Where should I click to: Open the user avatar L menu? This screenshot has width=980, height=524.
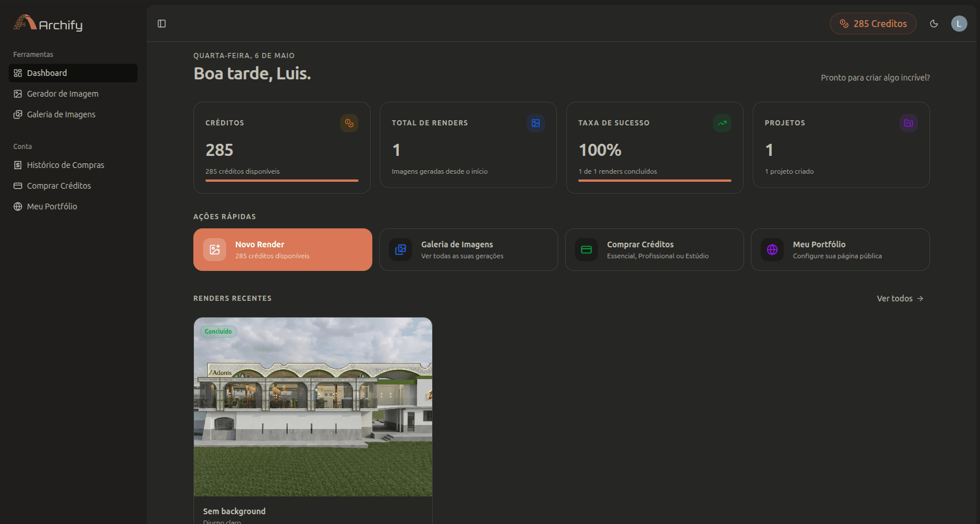(959, 24)
